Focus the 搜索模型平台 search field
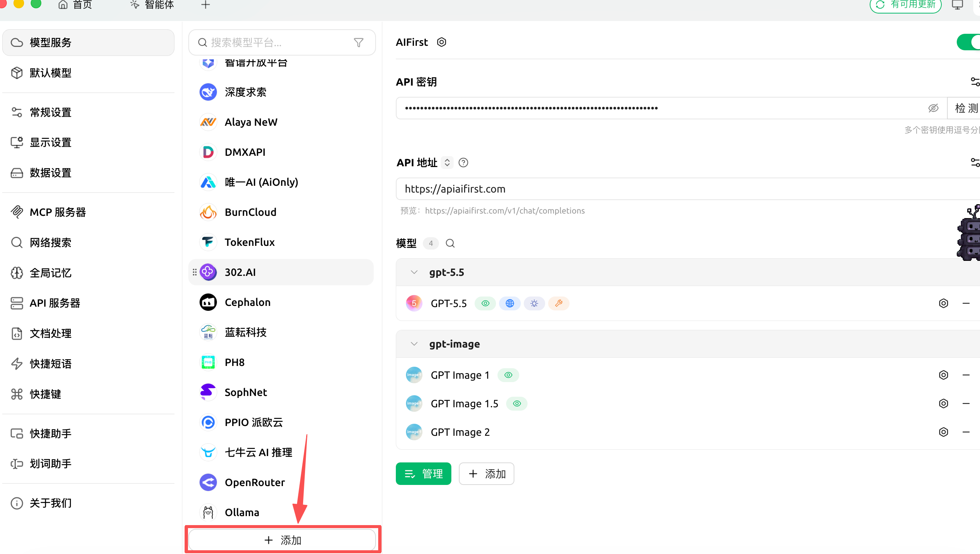This screenshot has width=980, height=554. [282, 43]
